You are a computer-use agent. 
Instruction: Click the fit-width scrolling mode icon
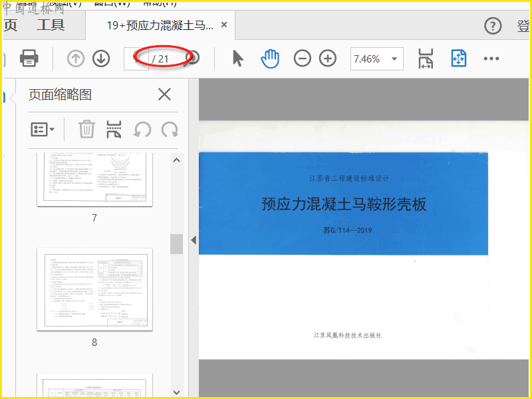426,59
